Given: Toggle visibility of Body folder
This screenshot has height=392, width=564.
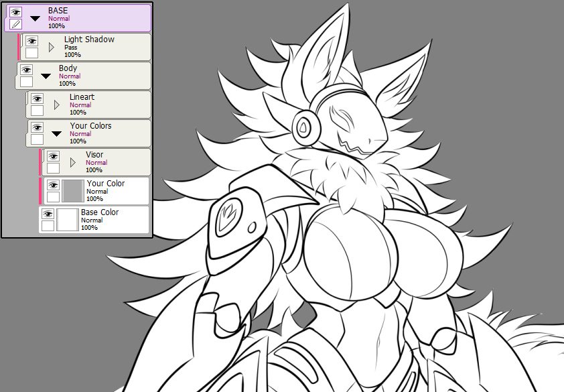Looking at the screenshot, I should pos(26,70).
